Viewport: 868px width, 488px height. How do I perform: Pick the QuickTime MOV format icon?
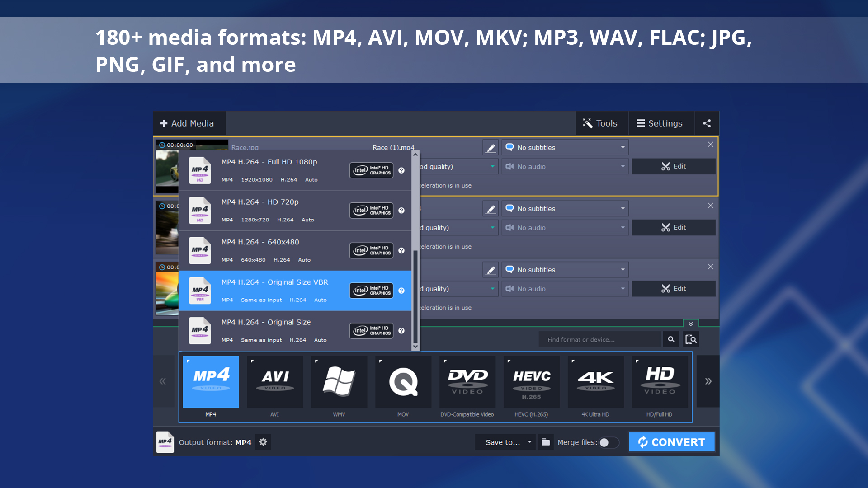[403, 381]
